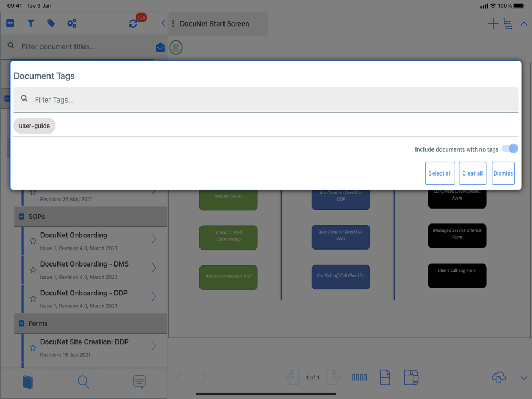Image resolution: width=532 pixels, height=399 pixels.
Task: Collapse the SOPs section
Action: click(21, 217)
